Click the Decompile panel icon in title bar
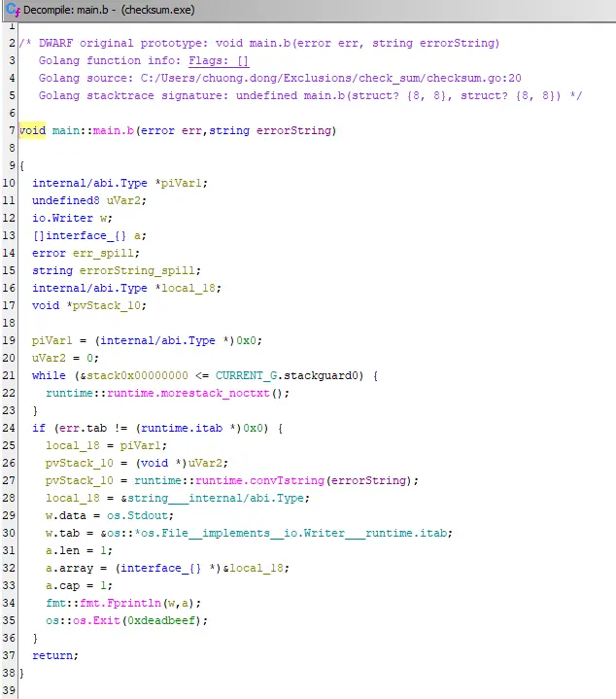 pos(13,10)
